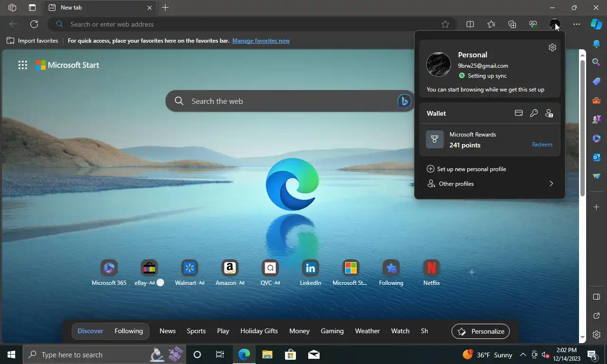This screenshot has width=607, height=364.
Task: Open Wallet passwords key icon
Action: (x=534, y=113)
